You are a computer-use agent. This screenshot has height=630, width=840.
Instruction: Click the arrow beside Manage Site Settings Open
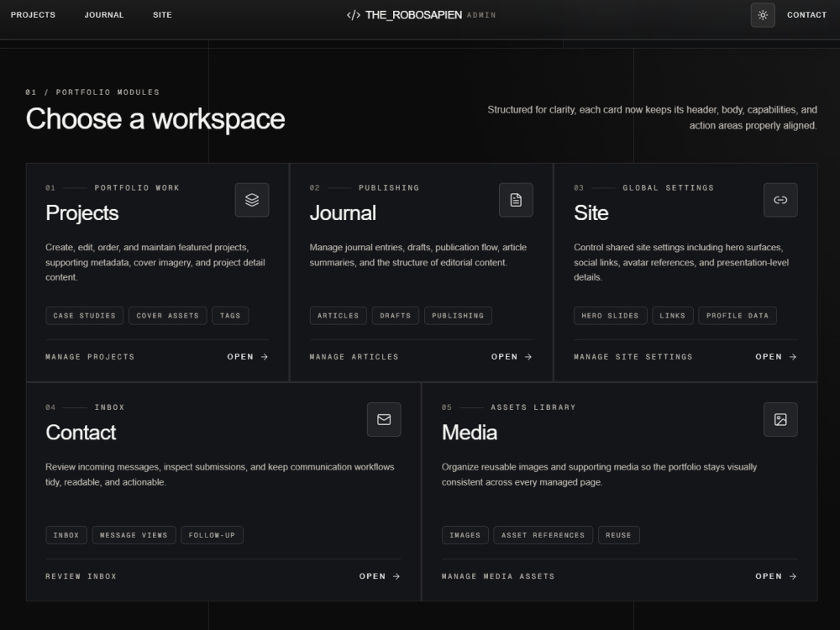[x=793, y=357]
